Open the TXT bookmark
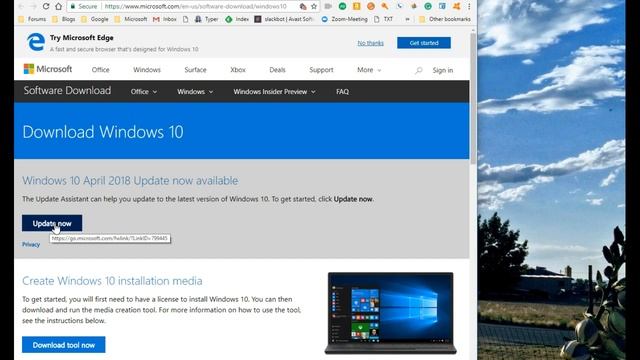 384,19
